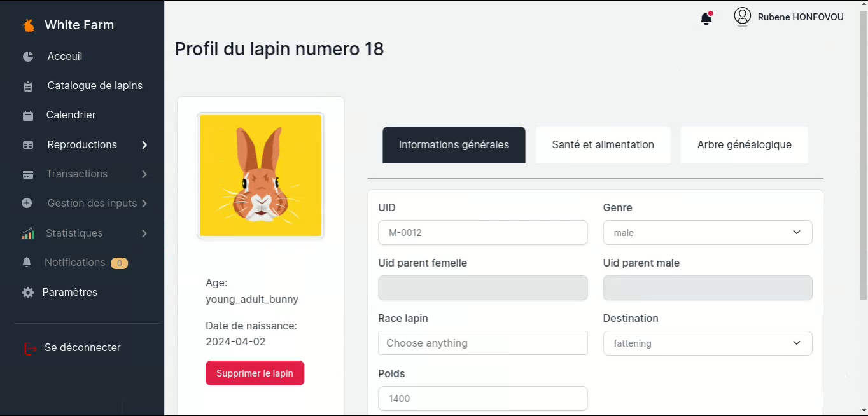Open the Genre dropdown
Screen dimensions: 868x416
pyautogui.click(x=707, y=233)
